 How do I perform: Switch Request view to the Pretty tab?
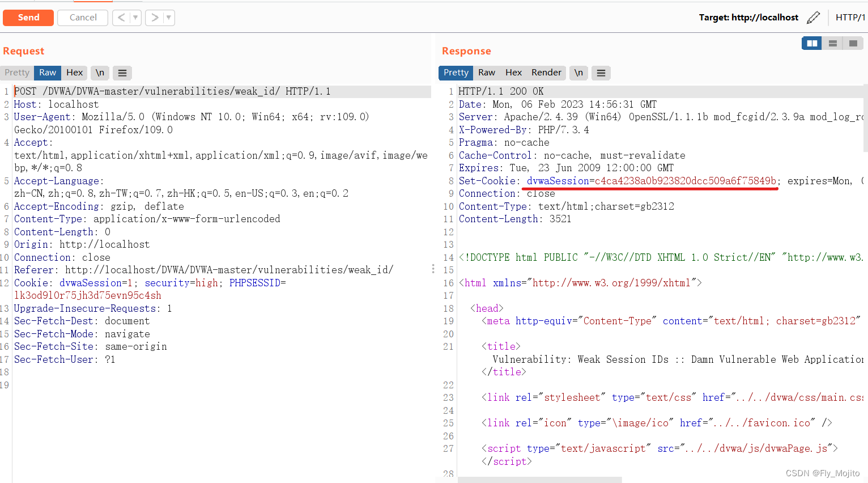[x=16, y=73]
